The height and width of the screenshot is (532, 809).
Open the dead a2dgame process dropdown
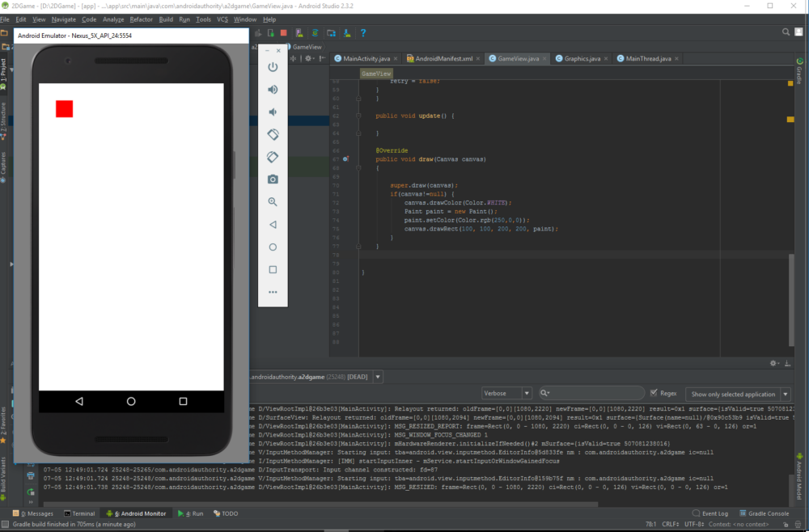click(376, 376)
